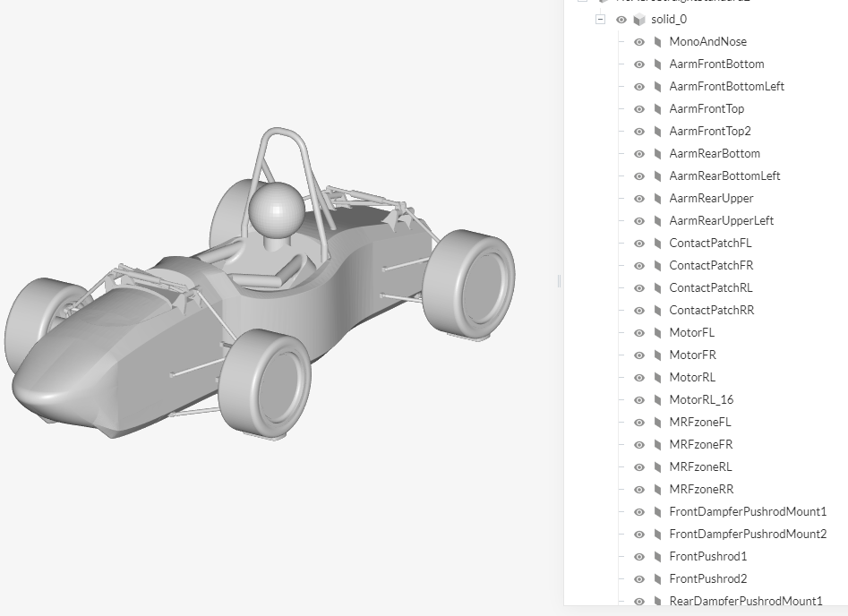Hide the ContactPatchFL face

tap(639, 244)
